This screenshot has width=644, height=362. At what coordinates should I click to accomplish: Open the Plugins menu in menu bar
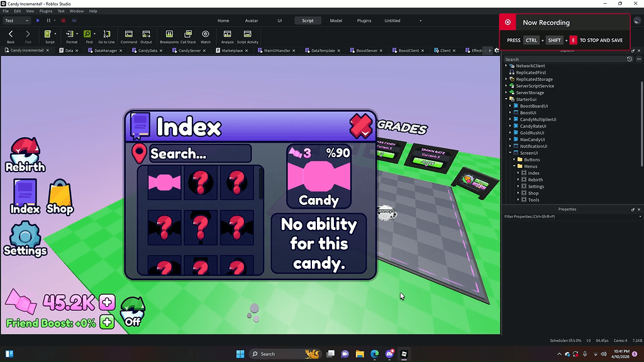(x=45, y=11)
